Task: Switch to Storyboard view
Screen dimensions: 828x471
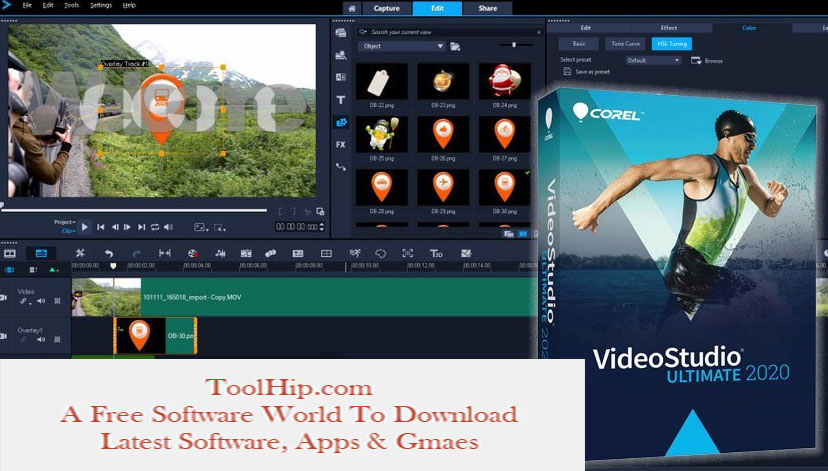Action: click(10, 253)
